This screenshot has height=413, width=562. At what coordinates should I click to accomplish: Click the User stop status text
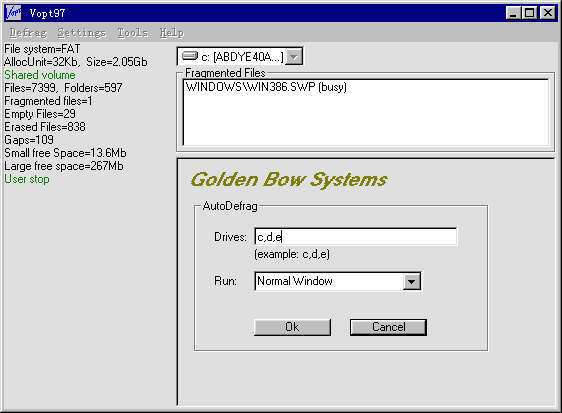[x=27, y=179]
